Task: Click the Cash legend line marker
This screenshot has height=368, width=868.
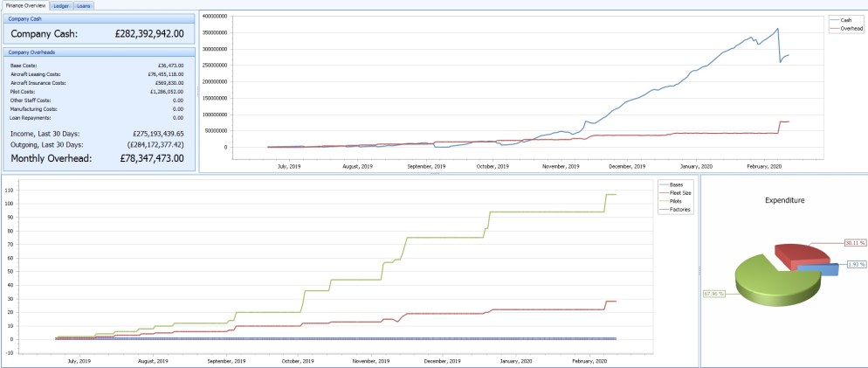Action: click(833, 19)
